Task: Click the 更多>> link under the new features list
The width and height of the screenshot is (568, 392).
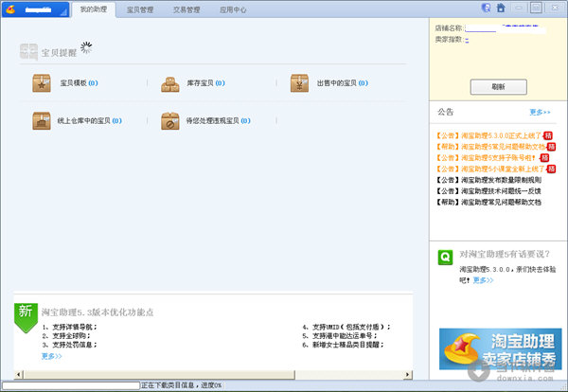Action: [51, 356]
